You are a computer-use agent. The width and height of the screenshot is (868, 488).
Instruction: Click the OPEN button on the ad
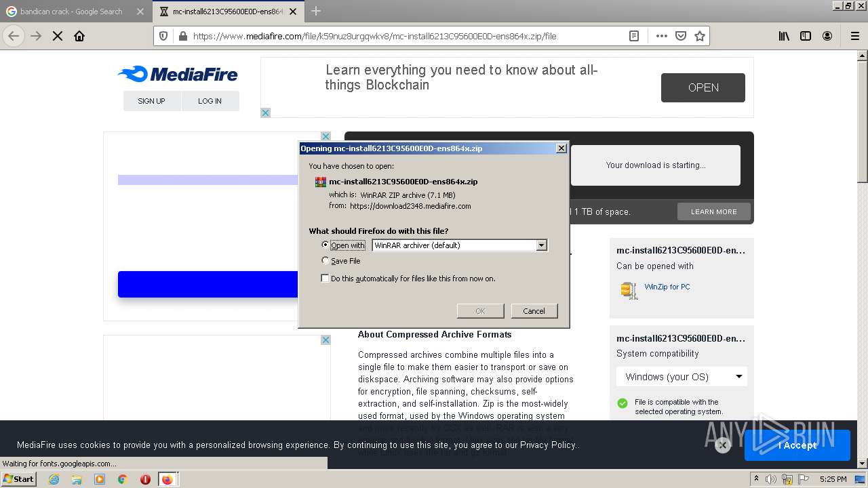[703, 87]
